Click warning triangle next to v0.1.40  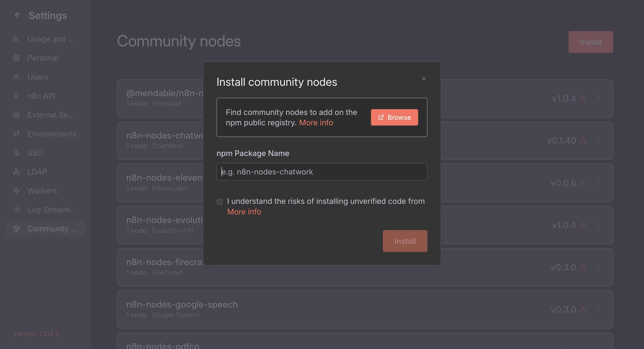(x=583, y=141)
